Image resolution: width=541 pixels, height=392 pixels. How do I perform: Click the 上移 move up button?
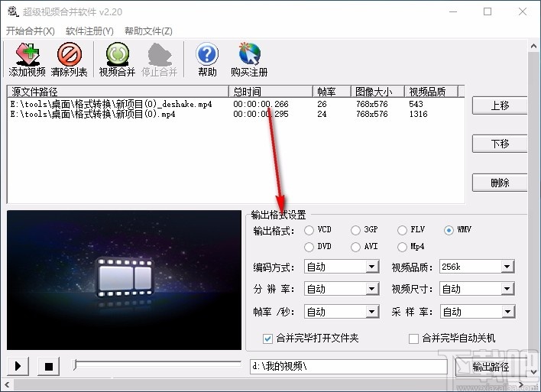click(500, 105)
